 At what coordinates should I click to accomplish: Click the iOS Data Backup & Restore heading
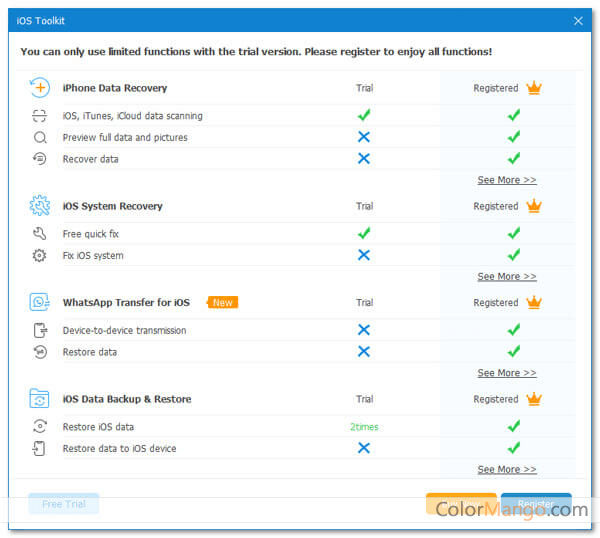click(x=127, y=399)
